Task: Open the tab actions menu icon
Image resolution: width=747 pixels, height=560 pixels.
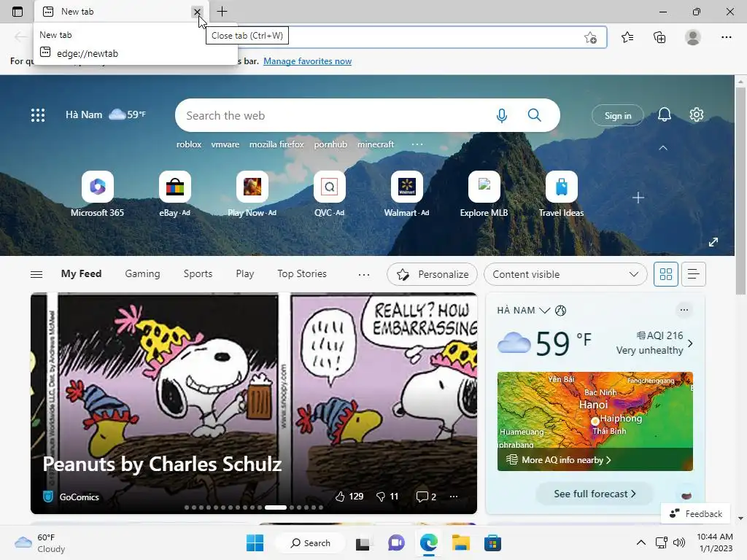Action: tap(18, 12)
